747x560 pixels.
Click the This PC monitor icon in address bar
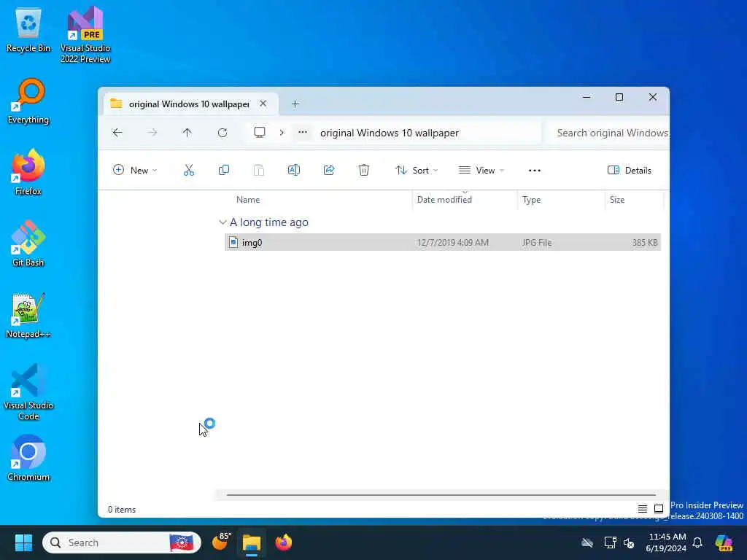pos(260,133)
